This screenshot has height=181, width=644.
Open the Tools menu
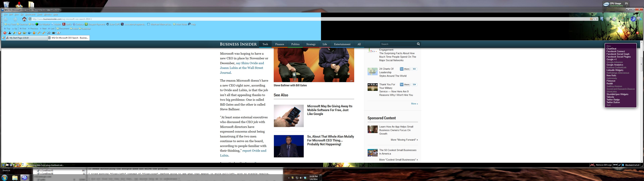(40, 14)
